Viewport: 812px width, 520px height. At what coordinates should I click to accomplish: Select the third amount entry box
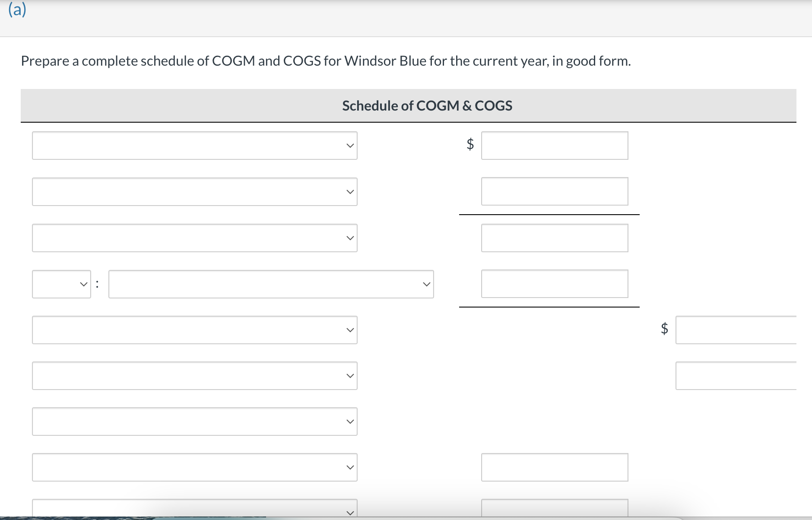pos(555,238)
